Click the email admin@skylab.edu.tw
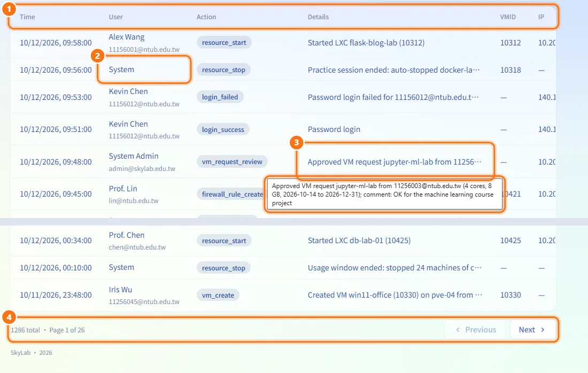The height and width of the screenshot is (373, 588). pyautogui.click(x=142, y=169)
